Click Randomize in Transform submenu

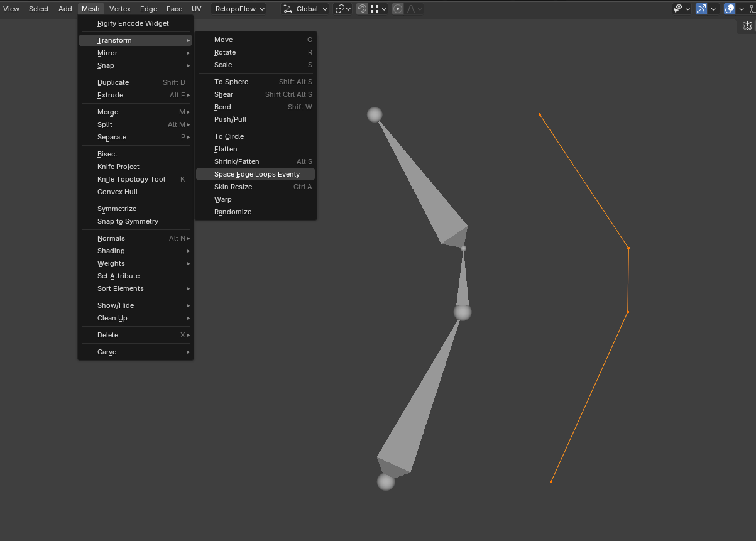coord(256,212)
